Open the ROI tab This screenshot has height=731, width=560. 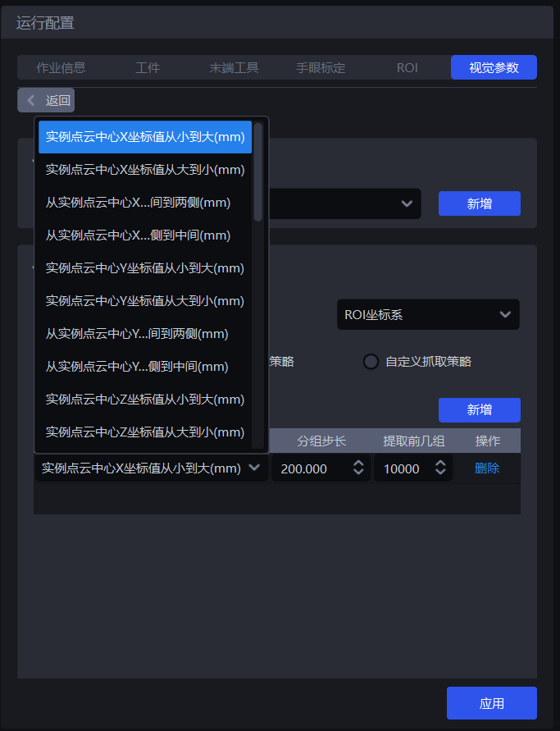[407, 67]
